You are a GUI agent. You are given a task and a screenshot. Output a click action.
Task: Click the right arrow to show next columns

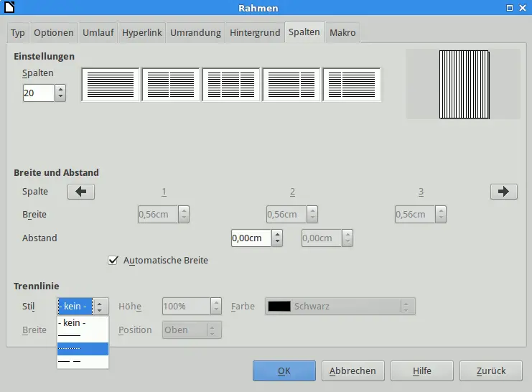coord(504,192)
